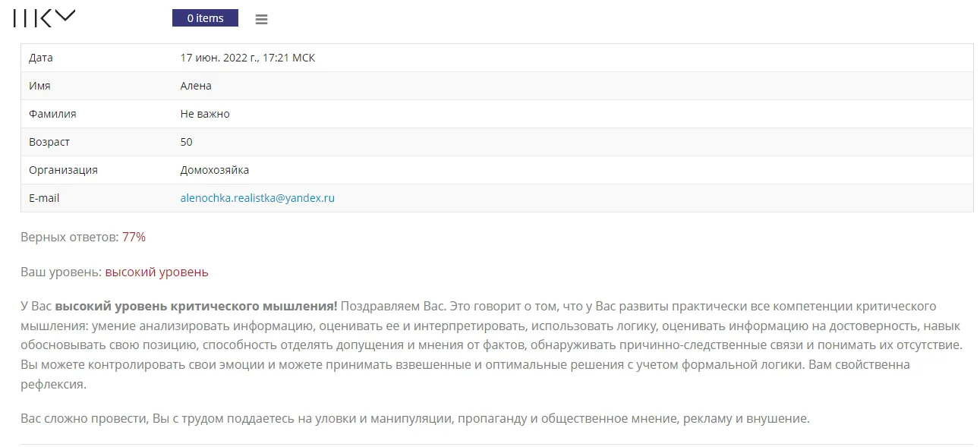This screenshot has width=980, height=447.
Task: Select the Возраст row label
Action: click(49, 142)
